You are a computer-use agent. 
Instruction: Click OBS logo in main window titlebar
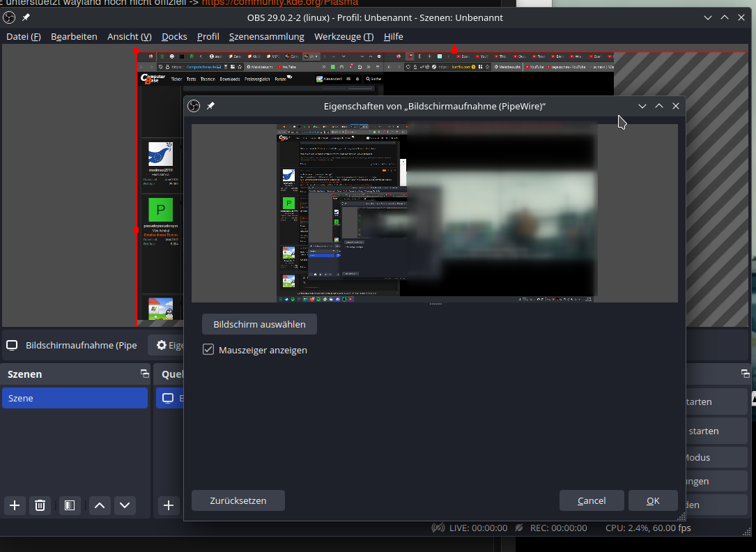click(9, 17)
